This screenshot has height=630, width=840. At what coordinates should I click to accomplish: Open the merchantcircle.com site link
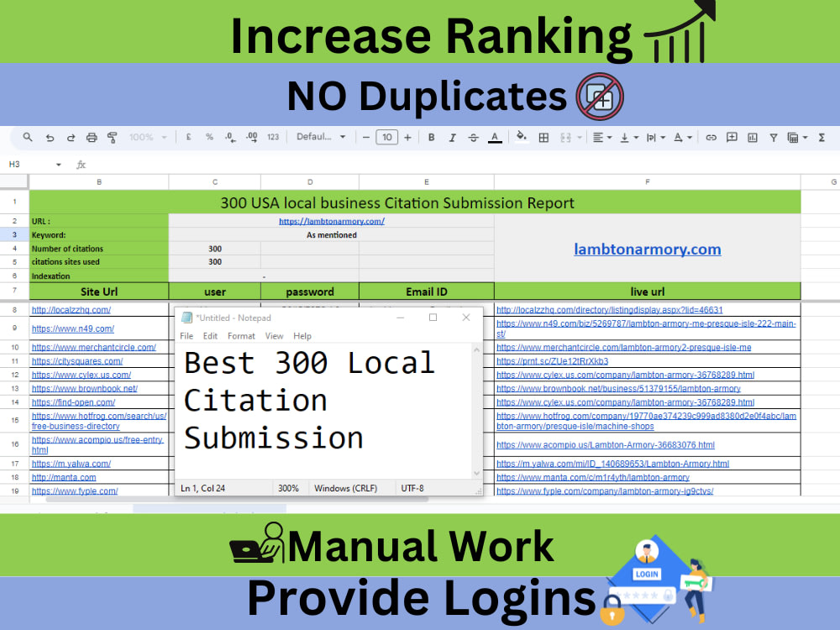point(94,347)
